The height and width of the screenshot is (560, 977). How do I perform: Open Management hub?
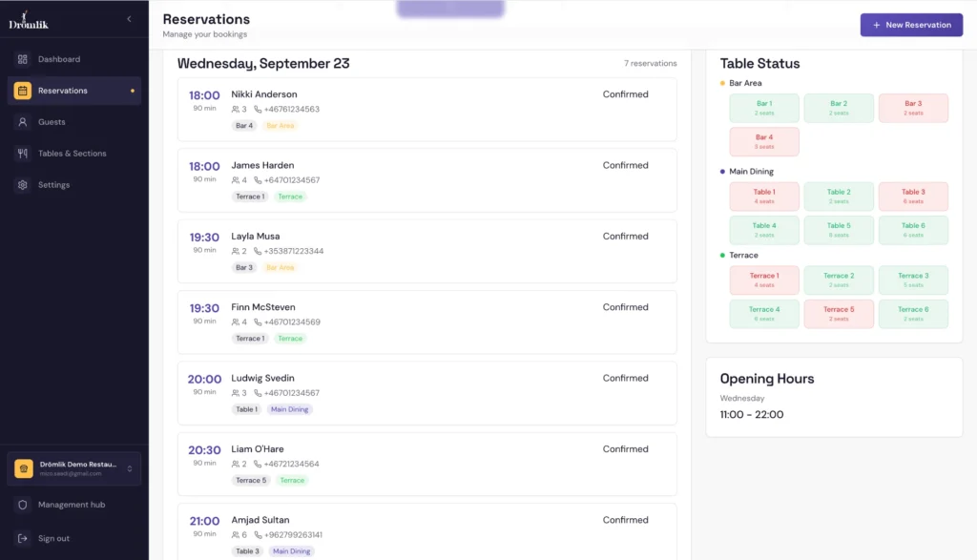(74, 505)
